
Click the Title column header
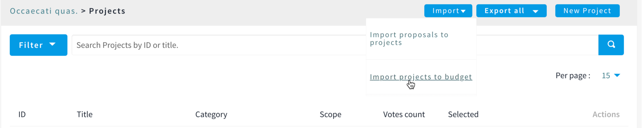[85, 115]
